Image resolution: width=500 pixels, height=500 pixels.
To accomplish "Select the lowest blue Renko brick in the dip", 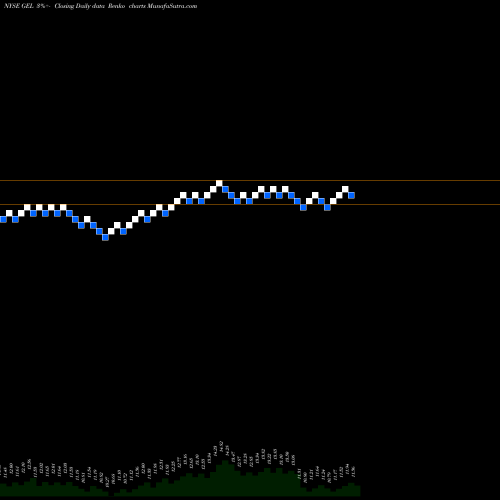I will click(x=105, y=237).
